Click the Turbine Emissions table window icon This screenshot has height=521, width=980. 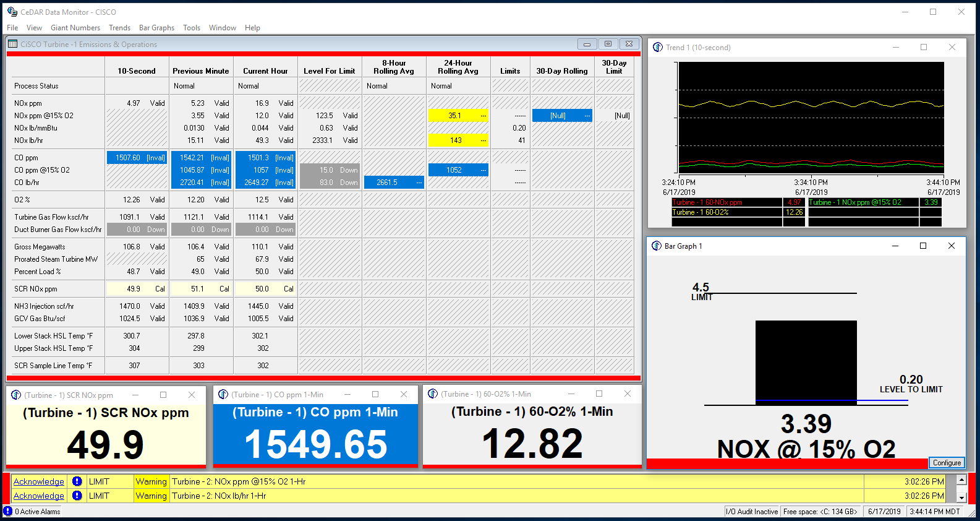point(12,44)
